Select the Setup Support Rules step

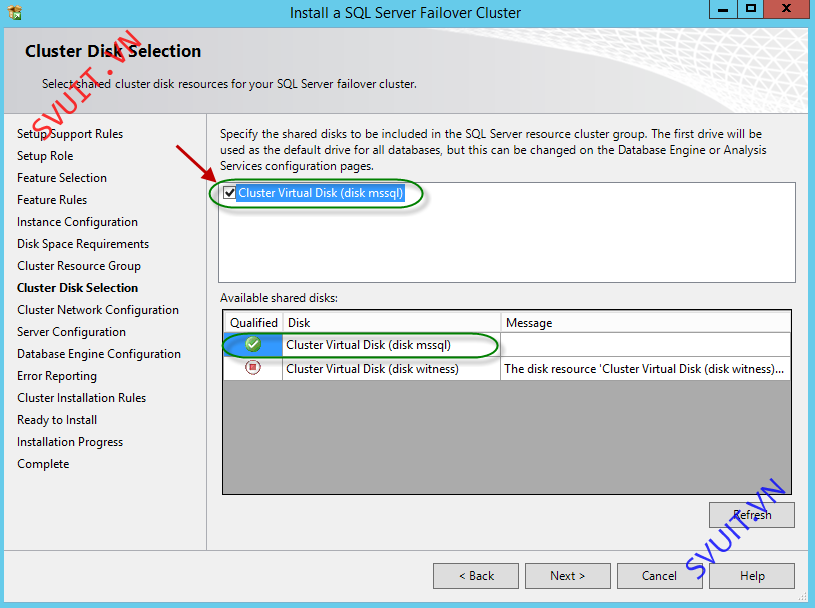(x=70, y=134)
